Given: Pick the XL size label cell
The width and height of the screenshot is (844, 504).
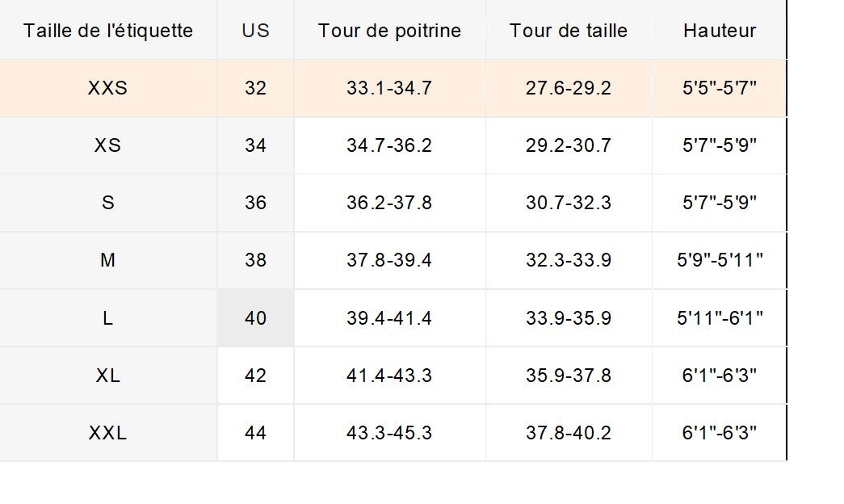Looking at the screenshot, I should point(108,376).
